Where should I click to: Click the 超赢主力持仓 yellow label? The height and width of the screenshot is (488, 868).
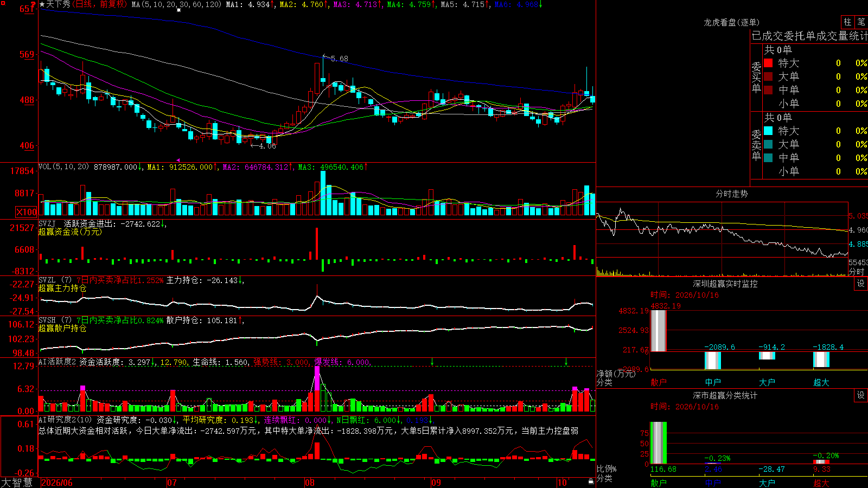[62, 288]
